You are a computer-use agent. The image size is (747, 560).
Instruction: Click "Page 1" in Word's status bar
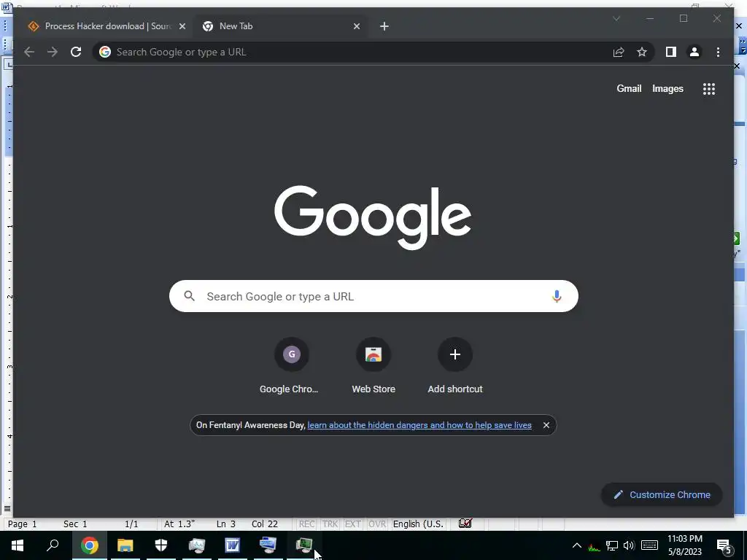[23, 524]
